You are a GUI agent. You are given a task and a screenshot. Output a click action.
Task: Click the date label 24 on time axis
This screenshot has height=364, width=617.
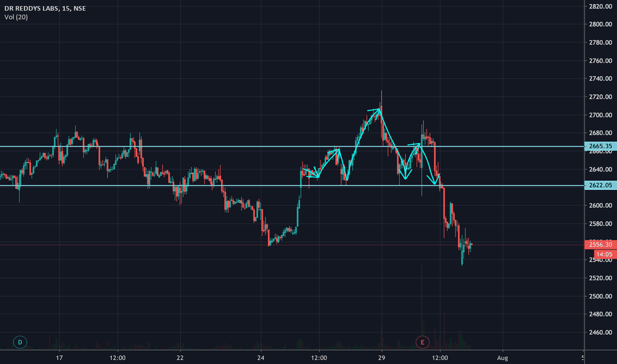(x=260, y=357)
